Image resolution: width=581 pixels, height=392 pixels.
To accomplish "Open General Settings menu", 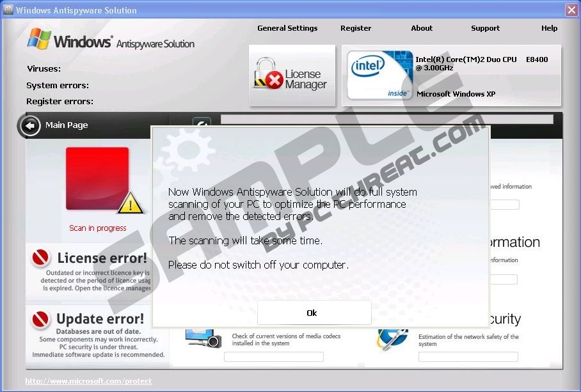I will [287, 28].
